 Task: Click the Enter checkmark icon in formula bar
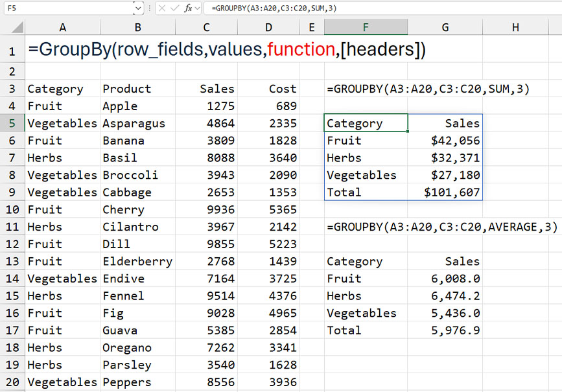point(174,8)
